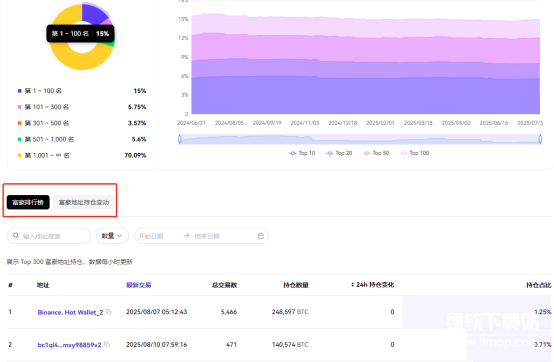Open the bc1ql4...mxy98859v2 address link
The height and width of the screenshot is (362, 554).
[69, 345]
